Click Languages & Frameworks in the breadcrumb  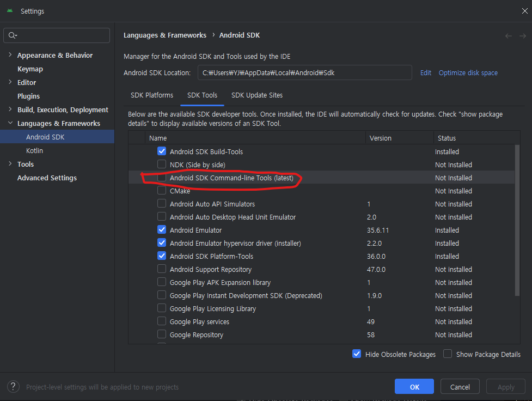(x=165, y=35)
